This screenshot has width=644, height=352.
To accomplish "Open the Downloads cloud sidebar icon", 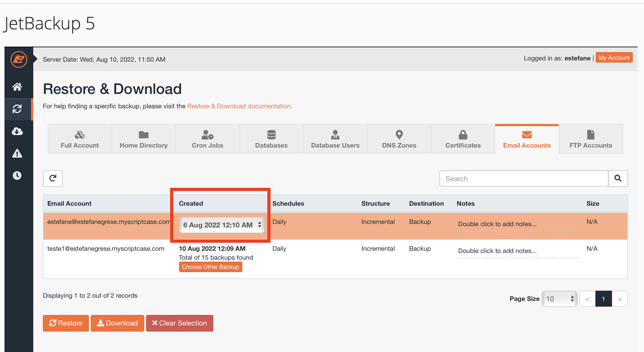I will point(17,131).
